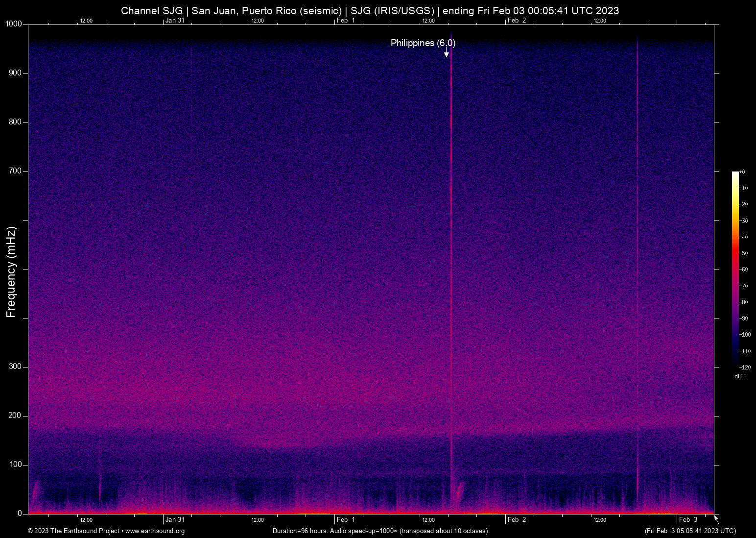The width and height of the screenshot is (756, 538).
Task: Expand the Feb 2 label on the top axis
Action: click(x=517, y=21)
